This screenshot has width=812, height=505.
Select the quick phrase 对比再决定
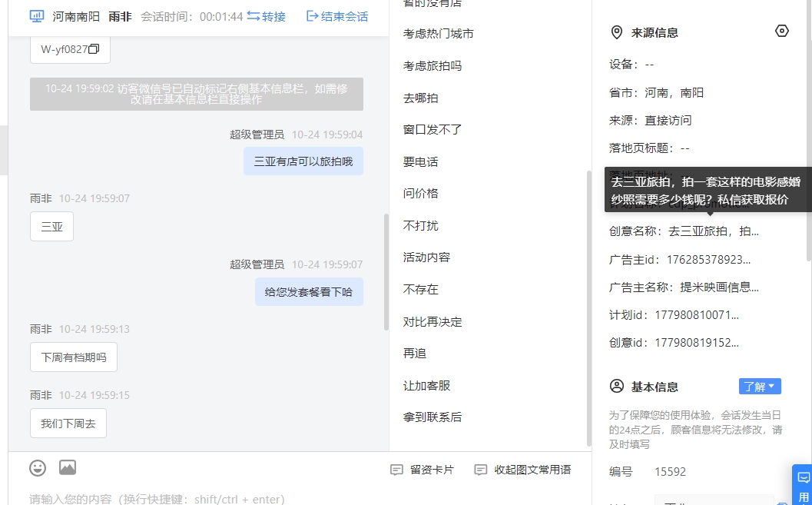[x=433, y=321]
